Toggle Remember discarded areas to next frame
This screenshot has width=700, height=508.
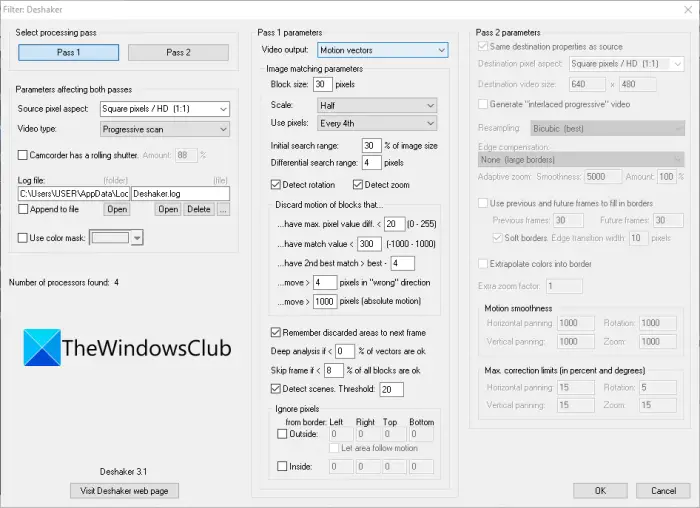275,333
